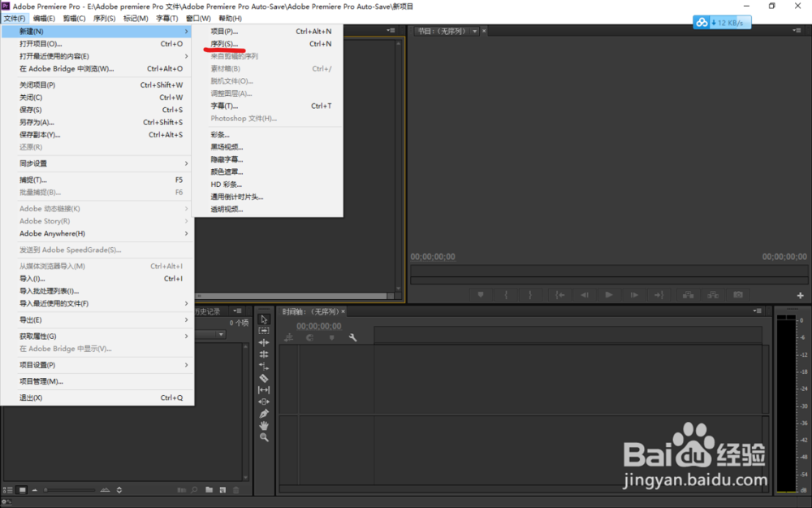The height and width of the screenshot is (508, 812).
Task: Switch project panel to list view
Action: pos(8,490)
